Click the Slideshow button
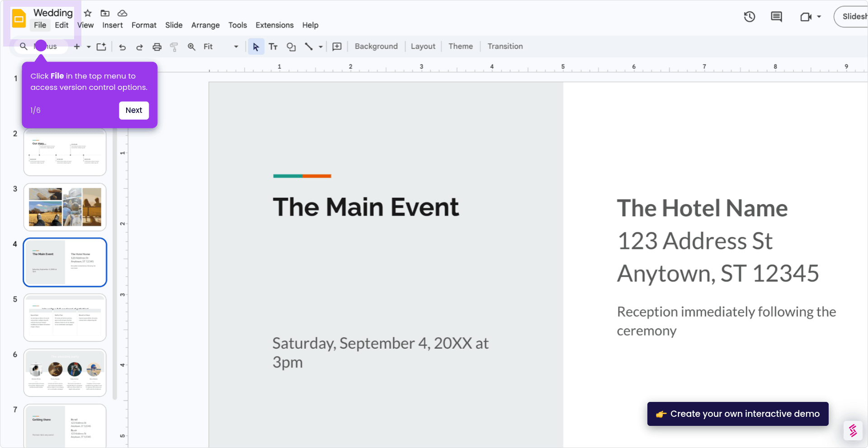Screen dimensions: 868x448 pos(851,17)
